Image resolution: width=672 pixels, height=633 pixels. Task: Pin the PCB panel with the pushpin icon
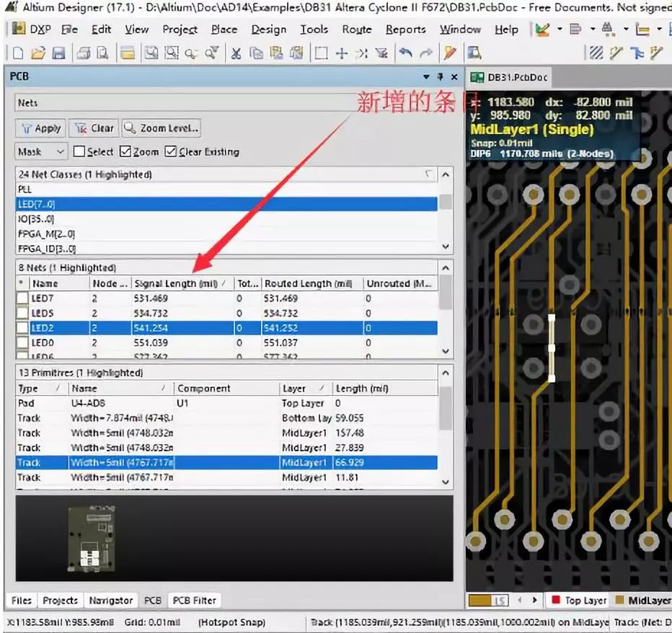coord(440,76)
